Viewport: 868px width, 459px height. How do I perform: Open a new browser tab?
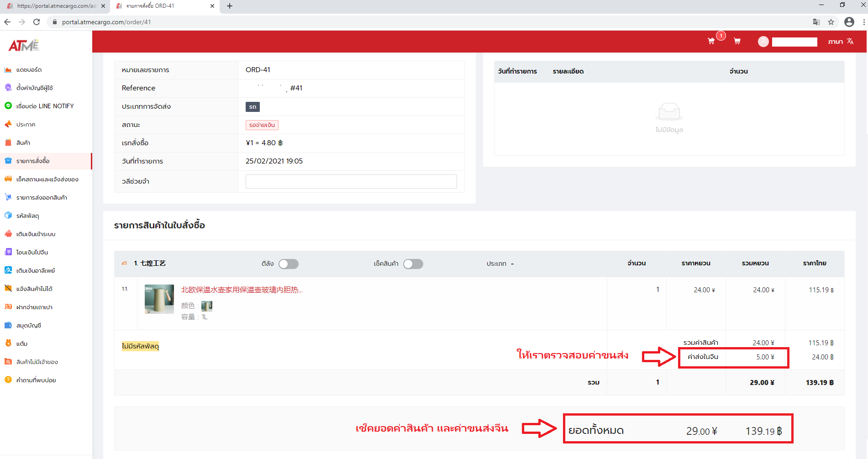click(230, 6)
